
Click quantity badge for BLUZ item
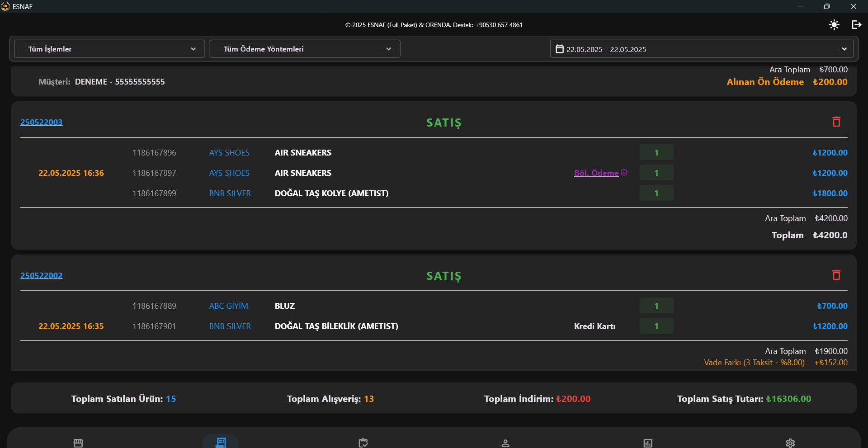tap(656, 306)
